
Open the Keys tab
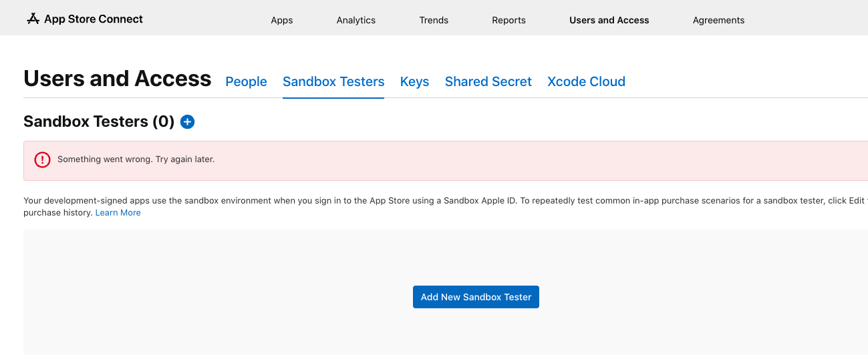click(414, 81)
